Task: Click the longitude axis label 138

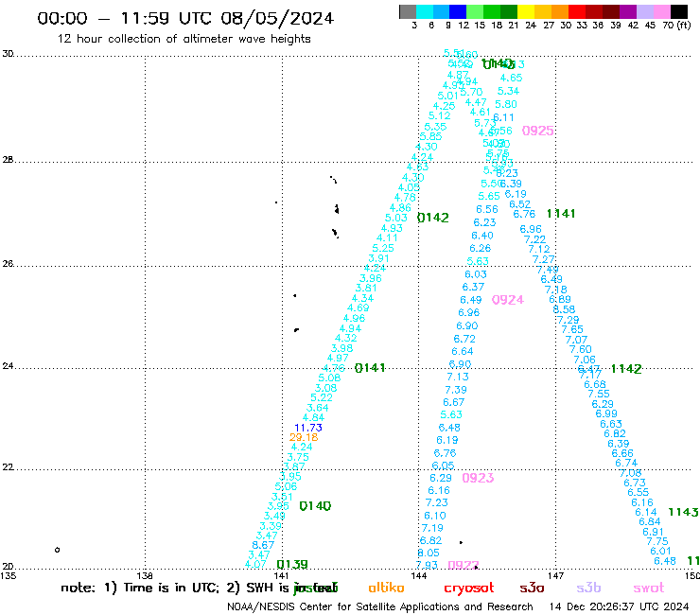Action: click(x=145, y=576)
